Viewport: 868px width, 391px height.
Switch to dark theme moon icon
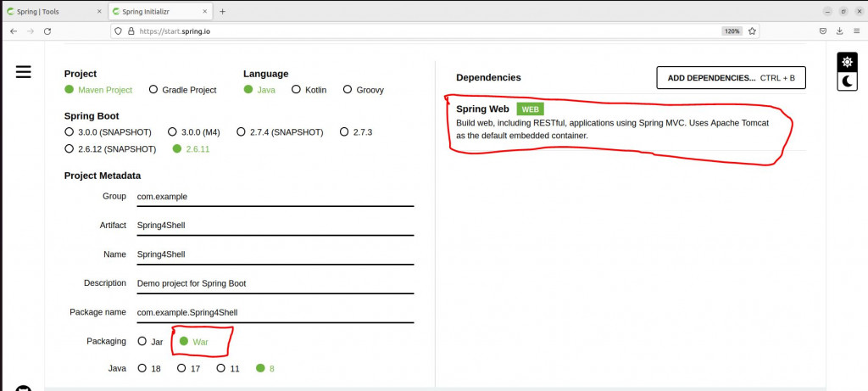[847, 81]
